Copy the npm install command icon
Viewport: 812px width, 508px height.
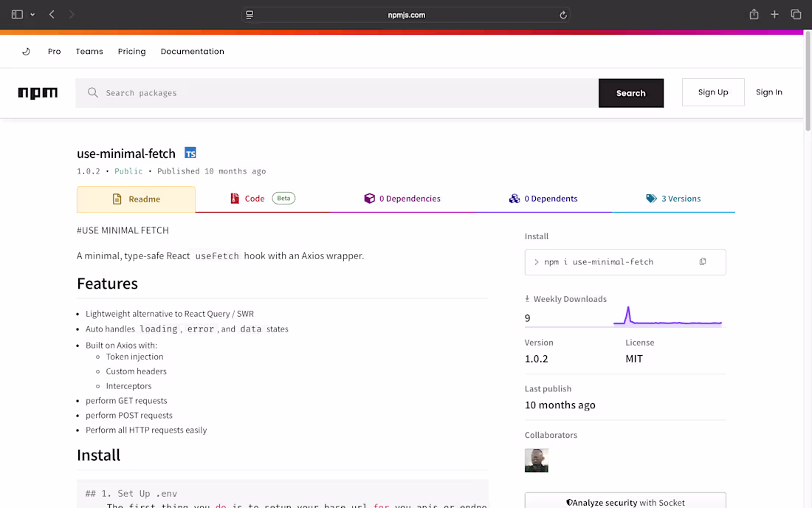703,261
